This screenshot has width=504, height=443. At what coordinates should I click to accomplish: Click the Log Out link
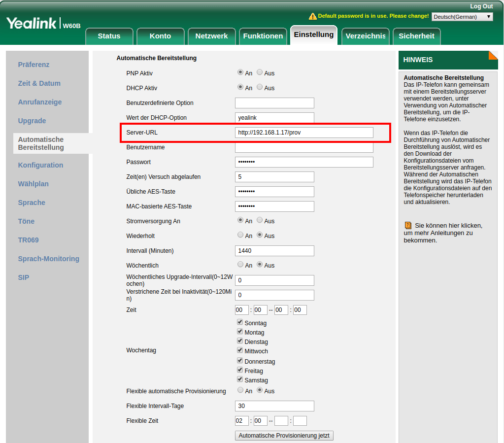tap(481, 6)
